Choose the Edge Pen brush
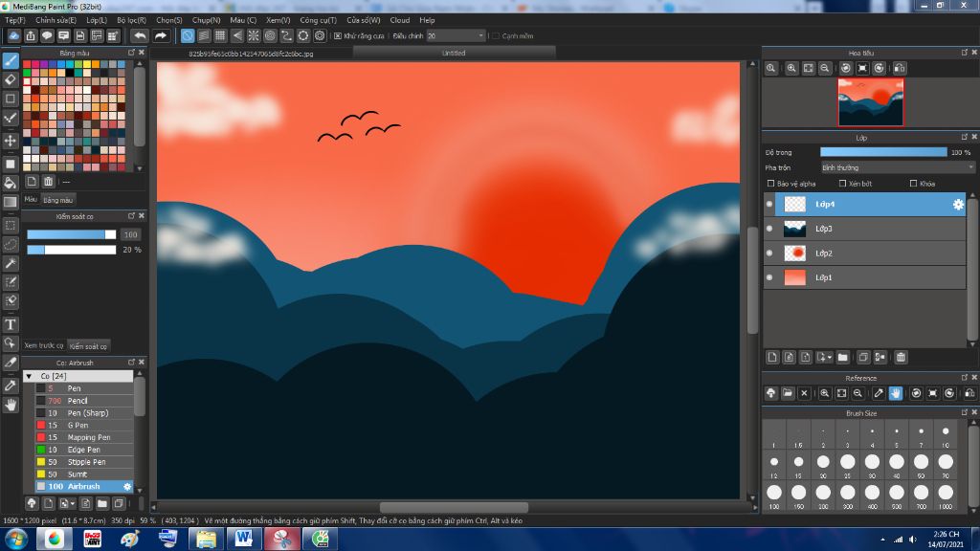 coord(84,450)
